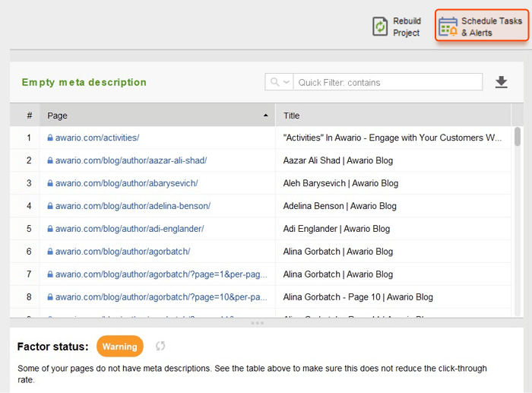The height and width of the screenshot is (393, 532).
Task: Open the quick filter search options dropdown
Action: click(279, 82)
